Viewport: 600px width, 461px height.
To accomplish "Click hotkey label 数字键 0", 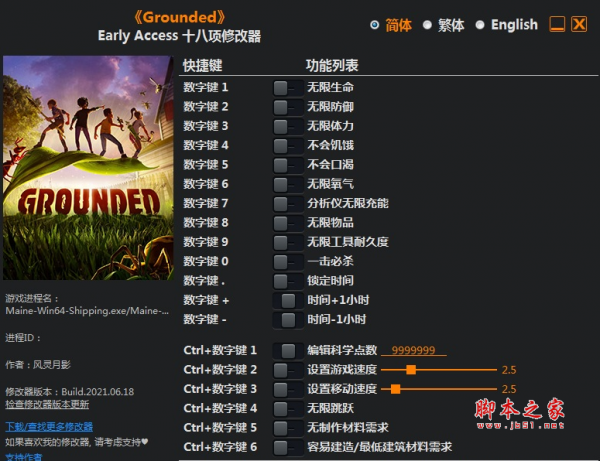I will [x=206, y=261].
